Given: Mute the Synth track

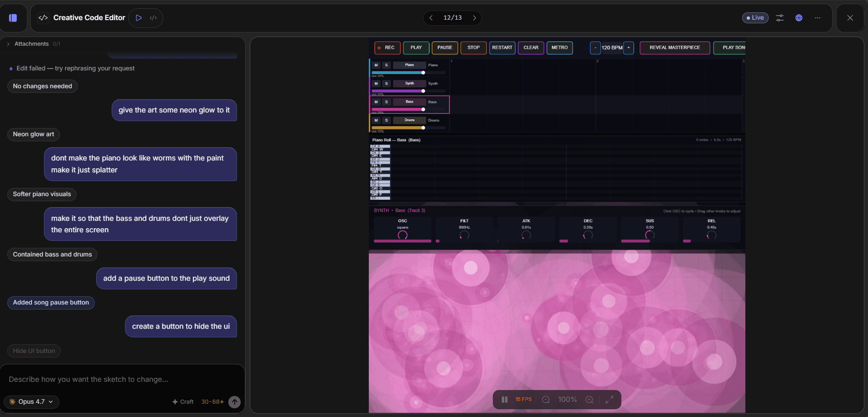Looking at the screenshot, I should point(376,84).
